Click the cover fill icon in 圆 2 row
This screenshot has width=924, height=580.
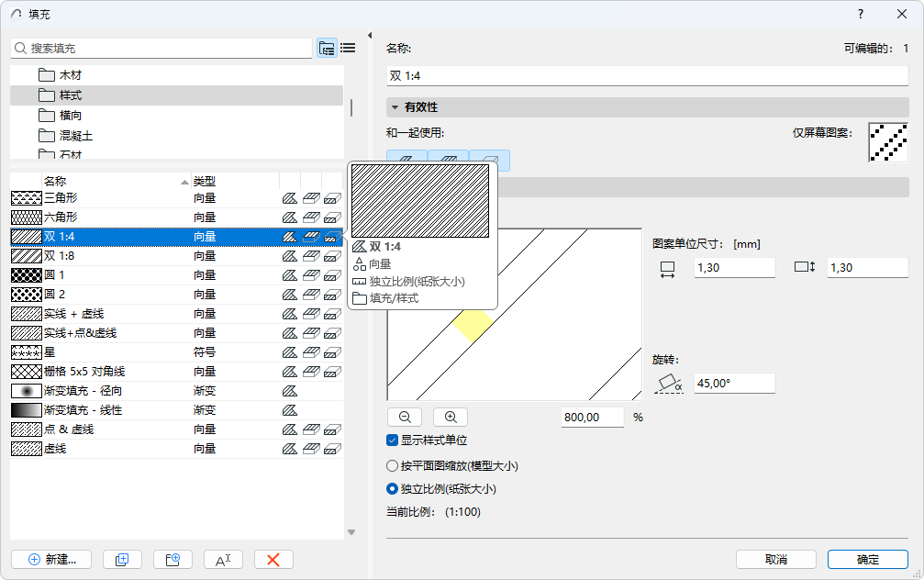[311, 295]
